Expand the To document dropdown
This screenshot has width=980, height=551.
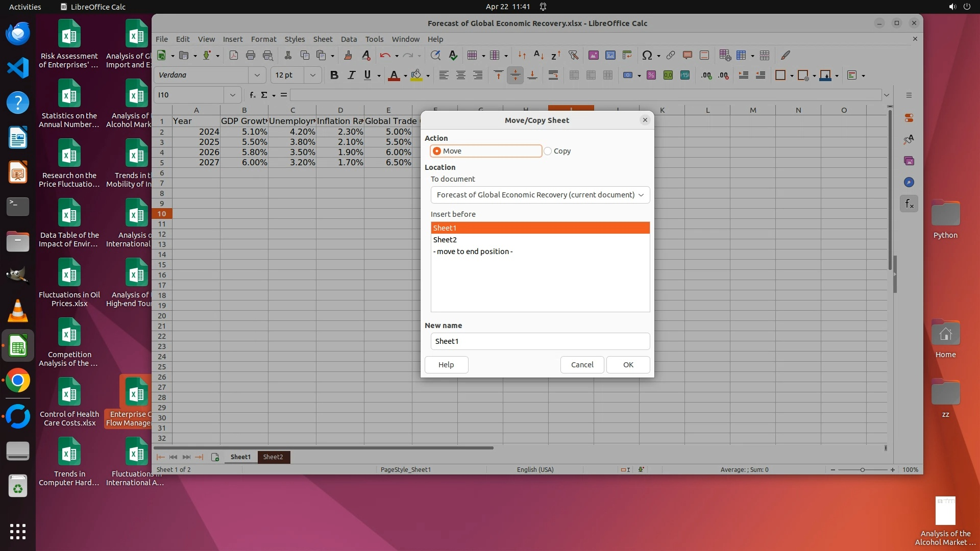[540, 195]
